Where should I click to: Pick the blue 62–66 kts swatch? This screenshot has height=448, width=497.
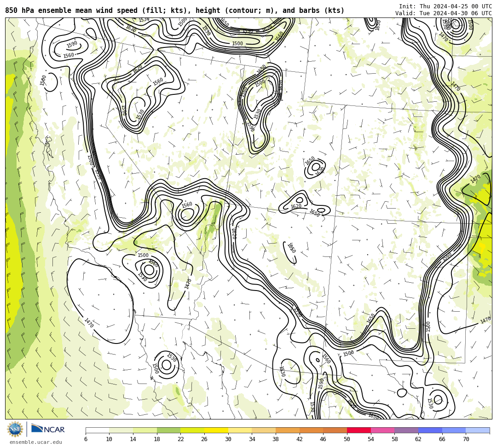pos(430,430)
